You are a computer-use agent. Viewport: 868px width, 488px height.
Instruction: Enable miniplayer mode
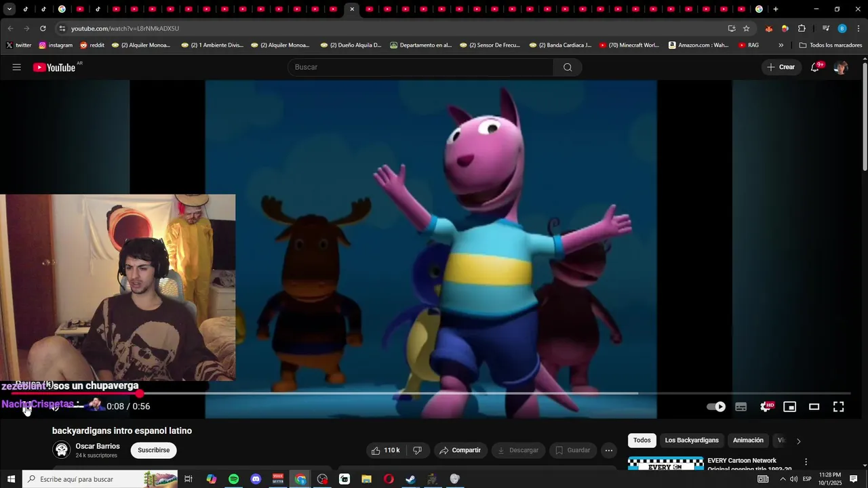790,407
